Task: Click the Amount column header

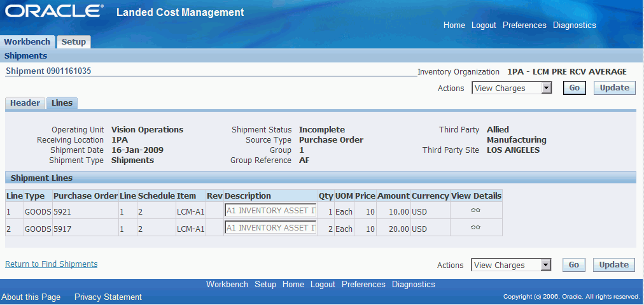Action: pyautogui.click(x=393, y=195)
